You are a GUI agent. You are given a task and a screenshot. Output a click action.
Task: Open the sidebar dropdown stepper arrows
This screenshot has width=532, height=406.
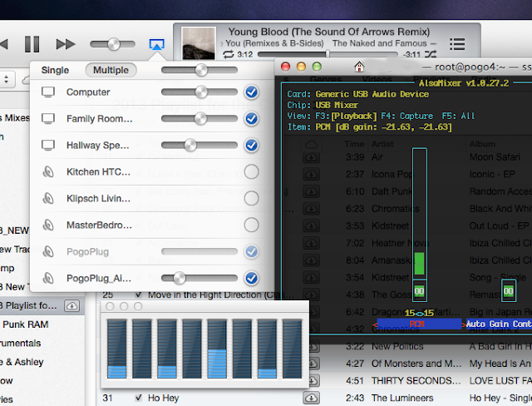(7, 79)
